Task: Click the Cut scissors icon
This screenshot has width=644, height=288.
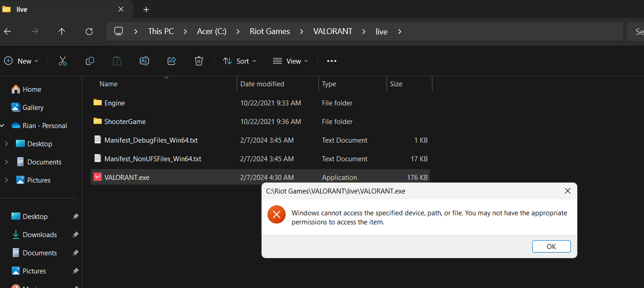Action: pos(63,61)
